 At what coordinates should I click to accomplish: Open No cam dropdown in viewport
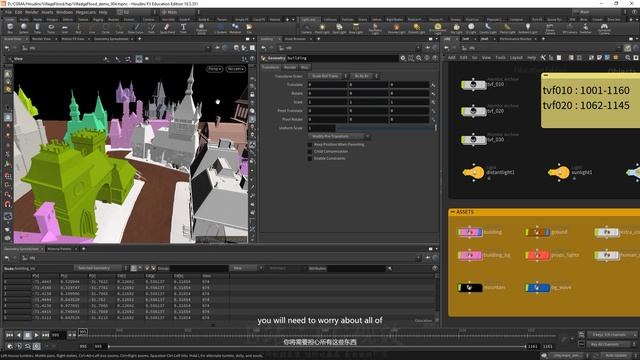(236, 69)
